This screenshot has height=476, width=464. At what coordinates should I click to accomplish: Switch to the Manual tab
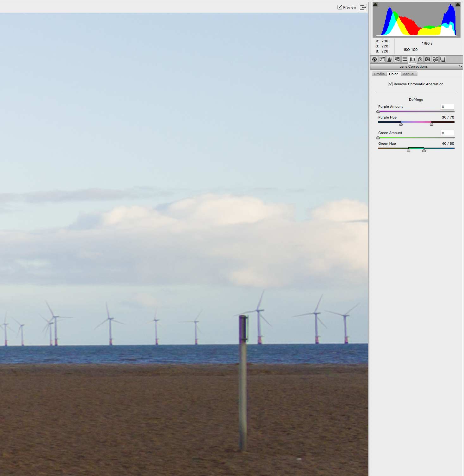408,74
